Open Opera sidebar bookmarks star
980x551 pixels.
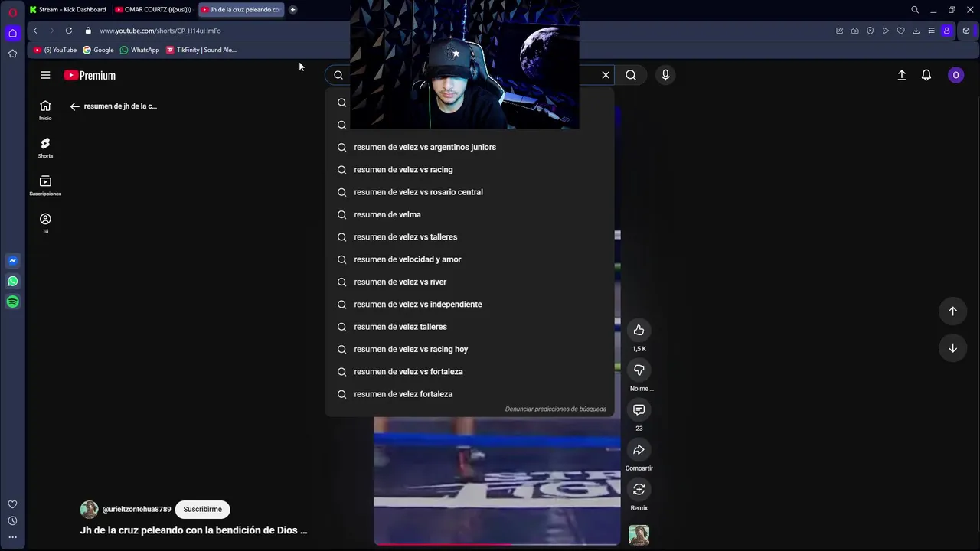12,54
